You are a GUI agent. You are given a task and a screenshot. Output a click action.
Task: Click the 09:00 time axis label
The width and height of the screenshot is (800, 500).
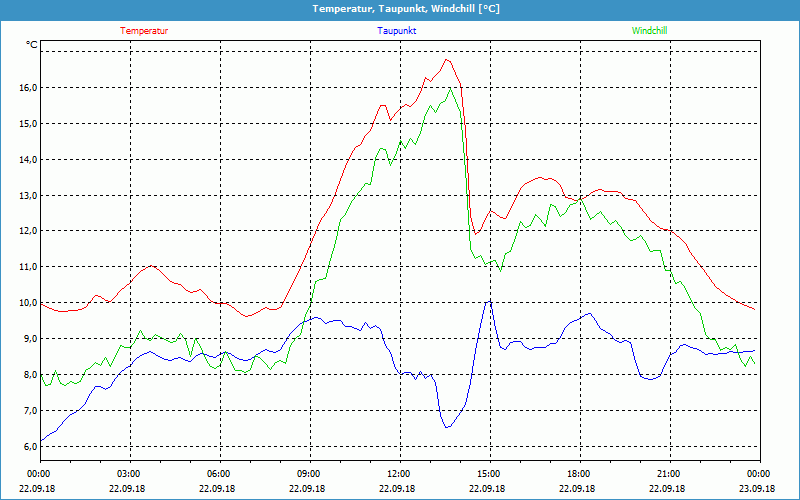click(x=310, y=474)
